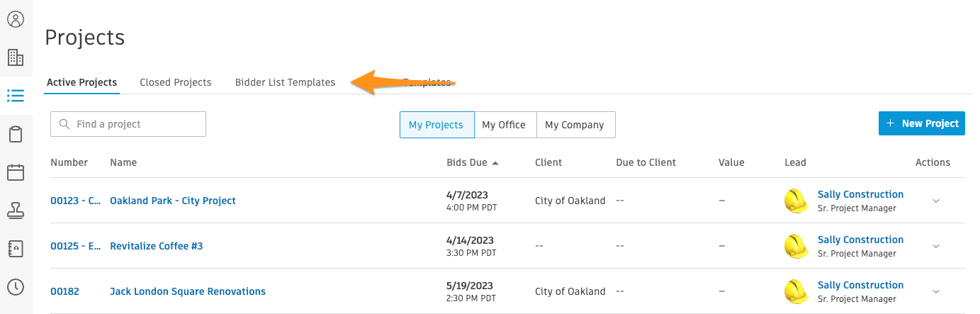Select the My Company filter

(x=575, y=125)
